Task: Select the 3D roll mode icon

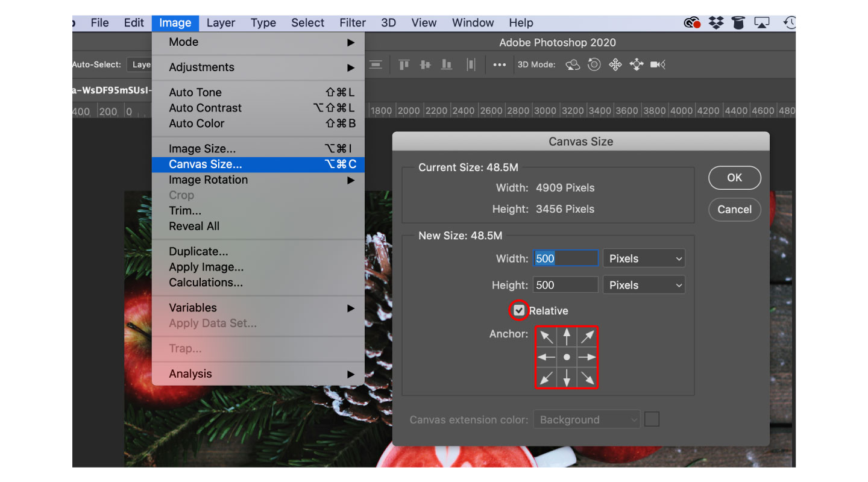Action: coord(594,64)
